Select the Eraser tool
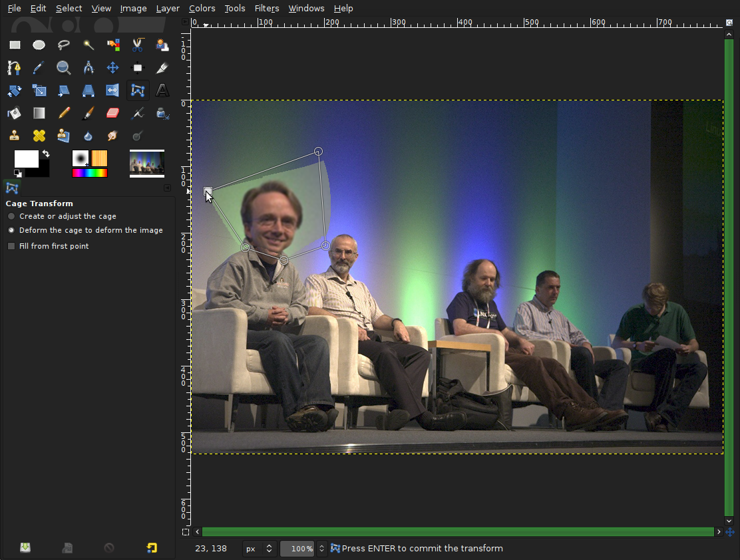 point(113,113)
